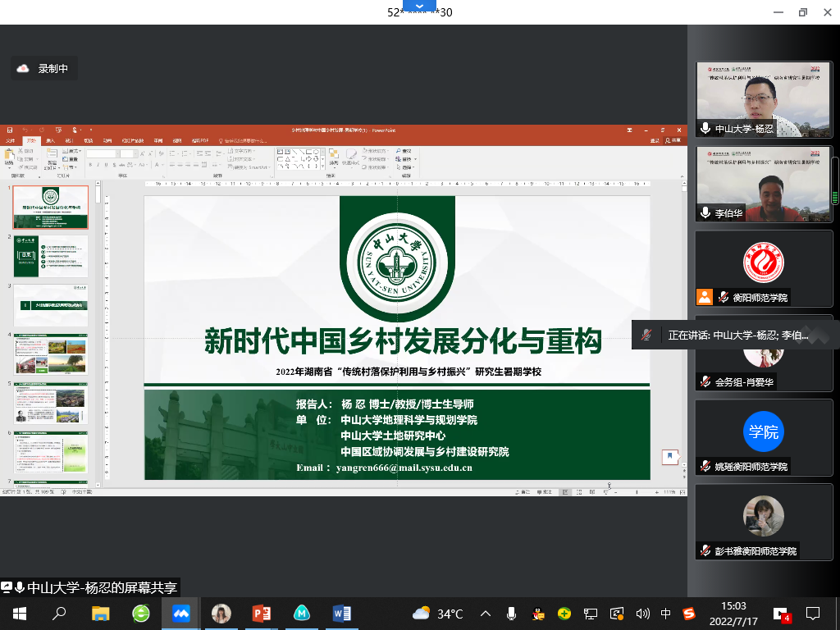Select the Slide Show (幻灯片放映) tab
This screenshot has width=840, height=630.
[x=132, y=140]
